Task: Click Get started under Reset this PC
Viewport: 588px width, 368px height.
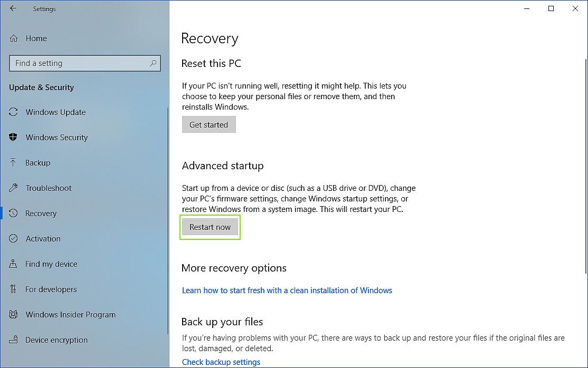Action: point(209,124)
